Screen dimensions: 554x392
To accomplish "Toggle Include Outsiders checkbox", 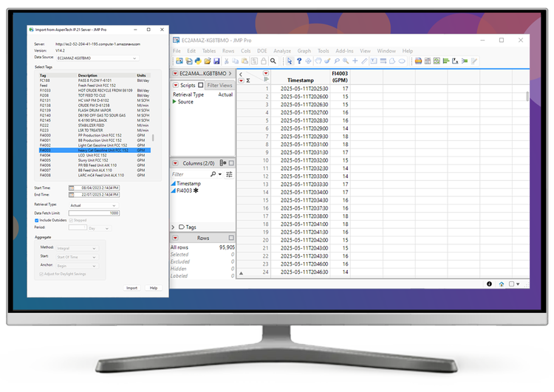I will (x=36, y=221).
